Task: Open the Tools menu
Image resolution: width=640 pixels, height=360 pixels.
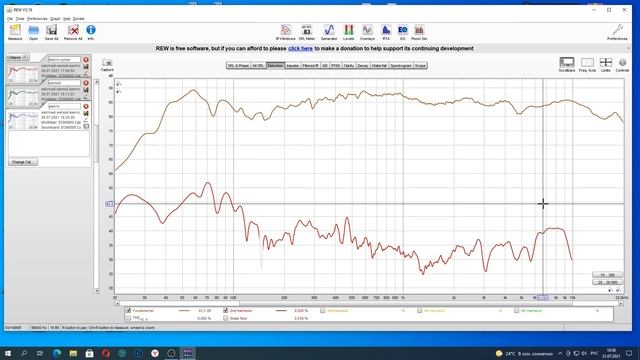Action: tap(20, 19)
